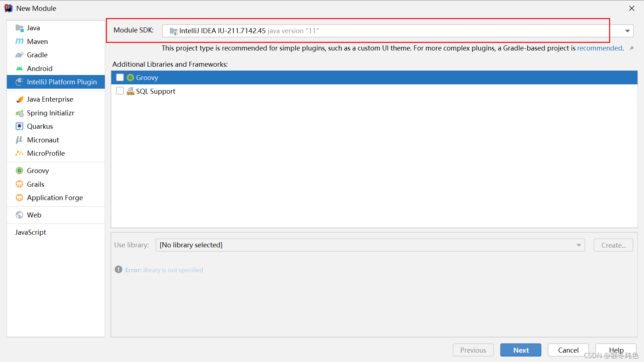The image size is (644, 362).
Task: Click the MicroProfile icon
Action: [x=19, y=154]
